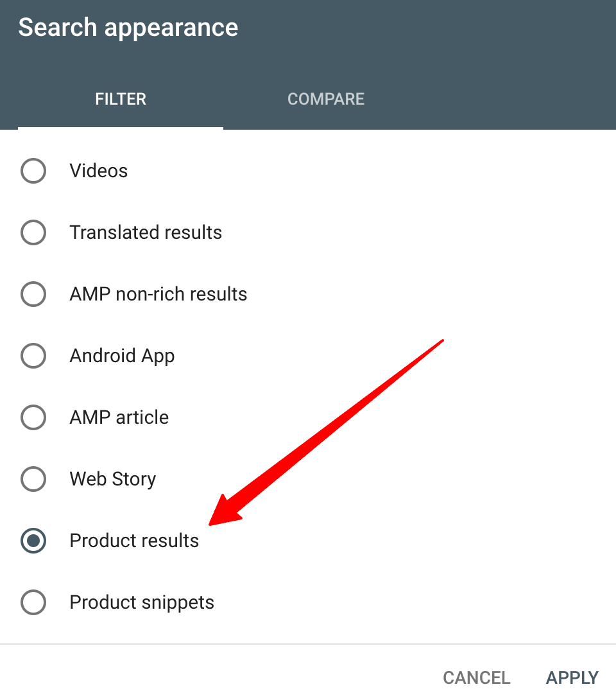Viewport: 616px width, 698px height.
Task: Click the "Android App" option text
Action: [x=122, y=356]
